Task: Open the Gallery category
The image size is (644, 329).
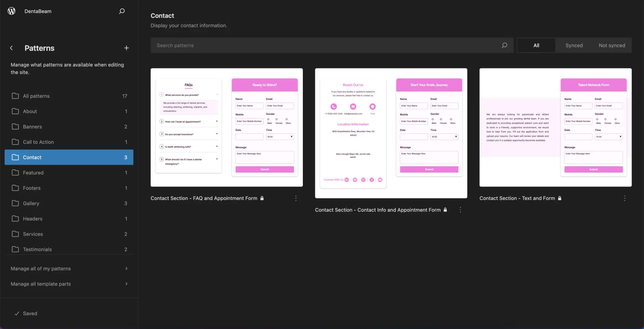Action: click(x=69, y=203)
